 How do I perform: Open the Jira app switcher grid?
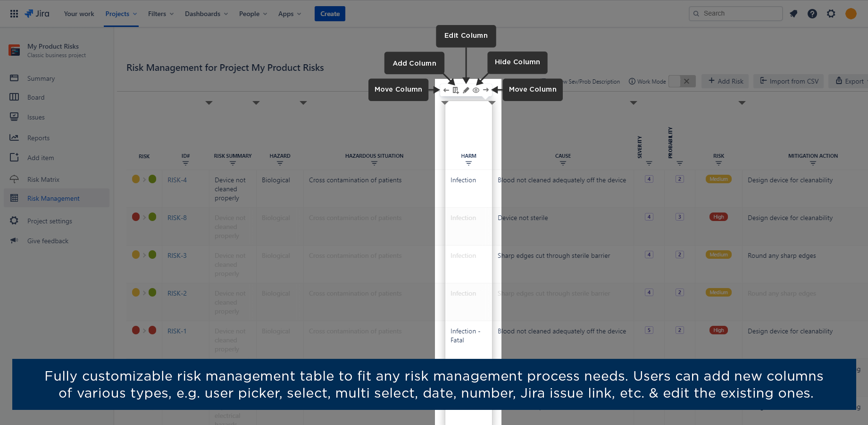pos(14,14)
